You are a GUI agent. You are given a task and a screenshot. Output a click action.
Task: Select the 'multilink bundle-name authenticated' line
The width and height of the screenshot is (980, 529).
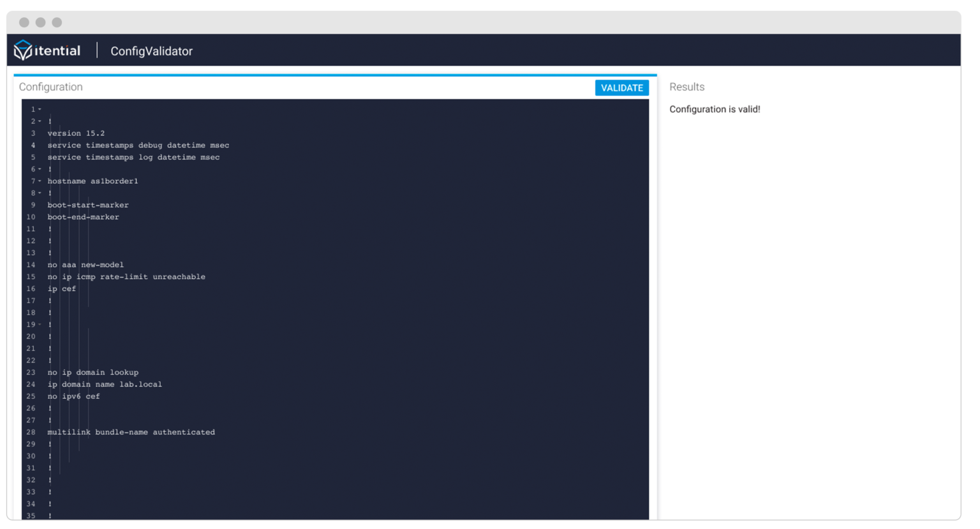pos(131,432)
